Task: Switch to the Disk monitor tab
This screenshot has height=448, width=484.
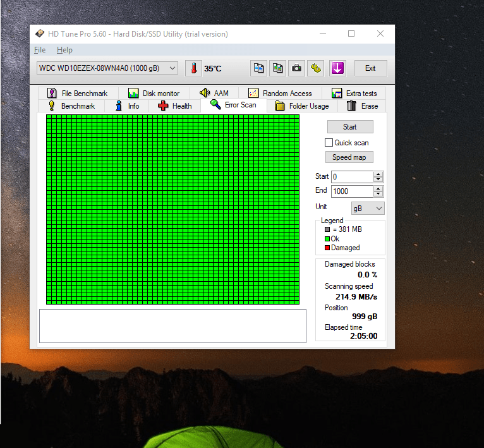Action: click(154, 94)
